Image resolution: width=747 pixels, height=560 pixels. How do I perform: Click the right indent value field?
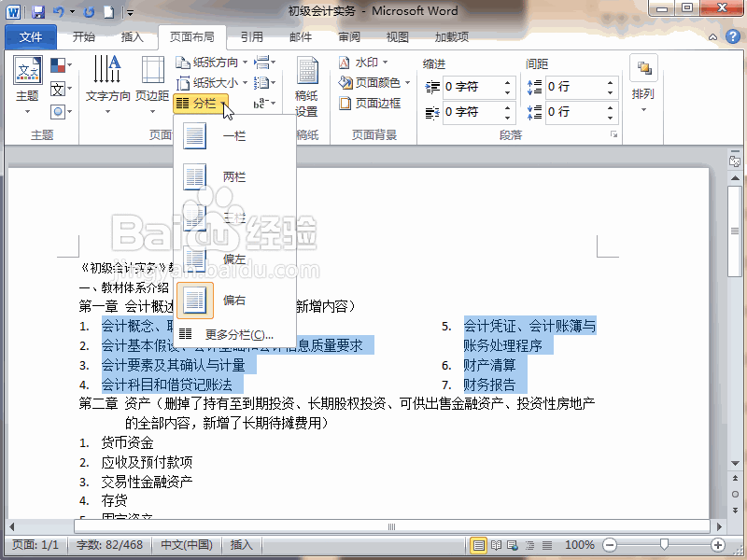pyautogui.click(x=472, y=112)
